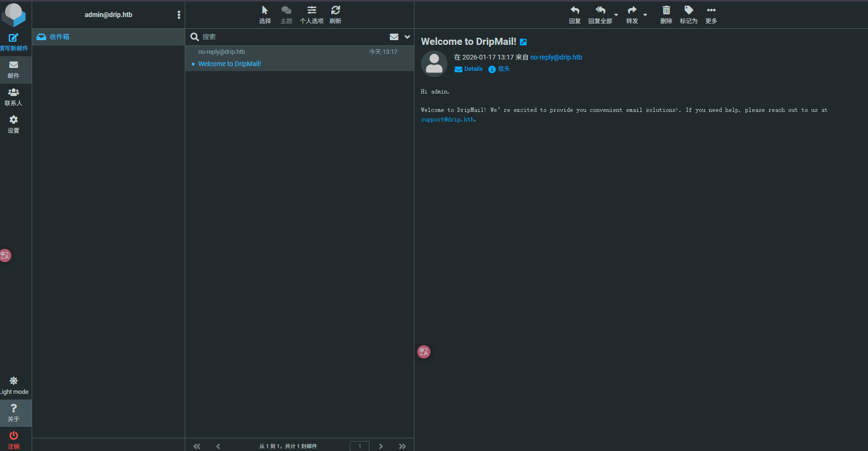Expand search options chevron
This screenshot has height=451, width=868.
pos(407,37)
